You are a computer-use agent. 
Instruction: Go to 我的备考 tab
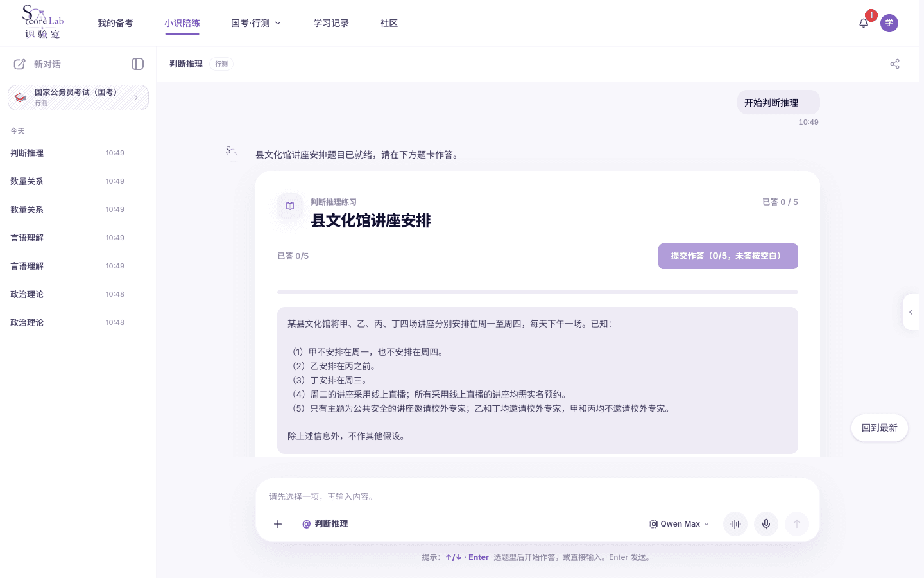(116, 23)
